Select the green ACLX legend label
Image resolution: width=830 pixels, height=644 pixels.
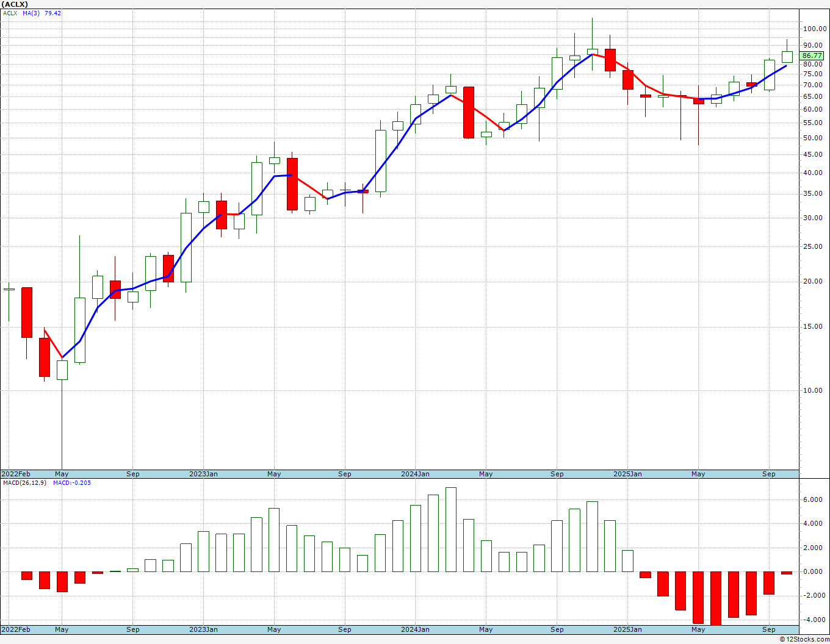(10, 13)
